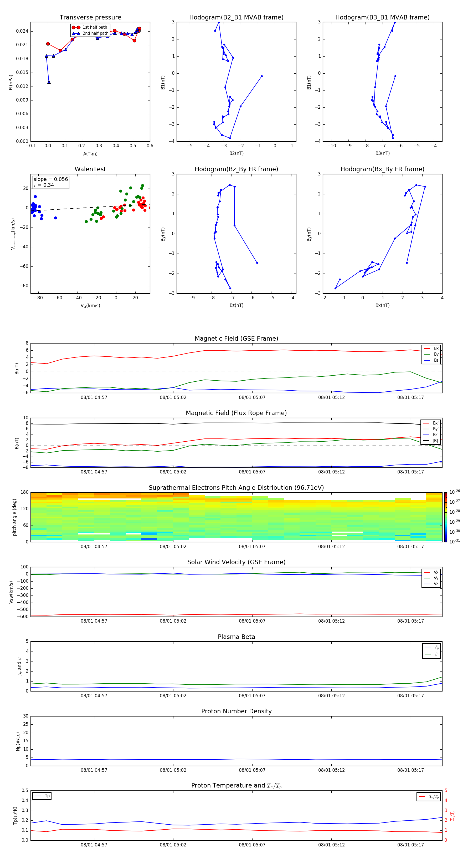Image resolution: width=473 pixels, height=868 pixels.
Task: Click the Tp legend entry
Action: pyautogui.click(x=42, y=796)
